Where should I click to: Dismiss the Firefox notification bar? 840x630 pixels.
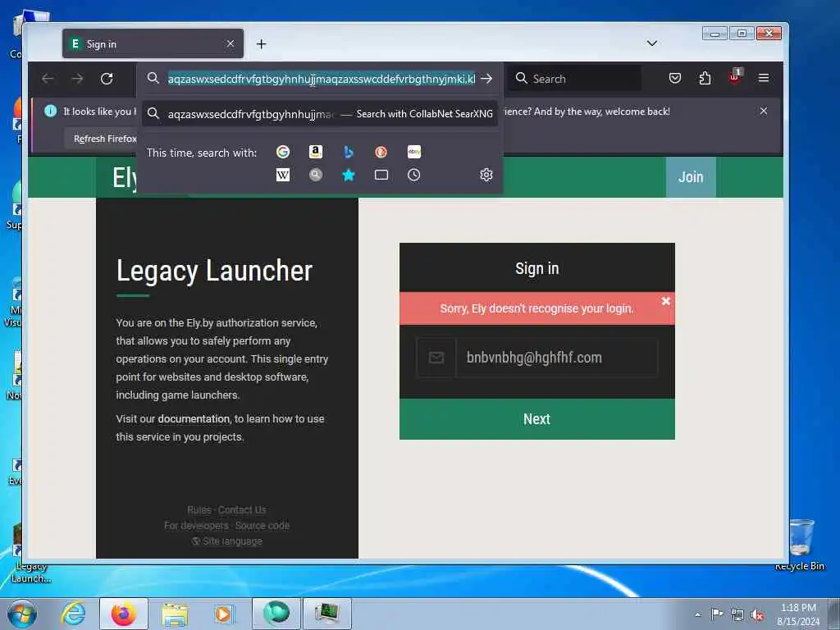[764, 111]
